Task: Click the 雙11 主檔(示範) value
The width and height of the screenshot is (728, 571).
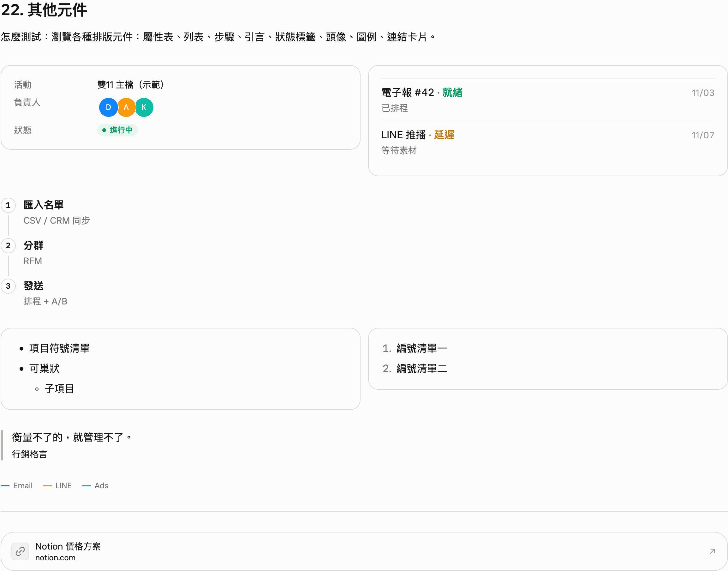Action: 131,85
